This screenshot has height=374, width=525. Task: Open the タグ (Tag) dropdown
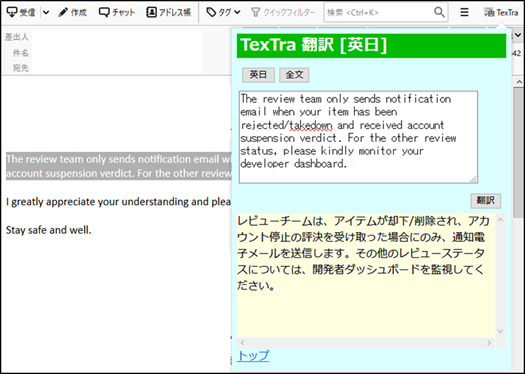pyautogui.click(x=223, y=13)
